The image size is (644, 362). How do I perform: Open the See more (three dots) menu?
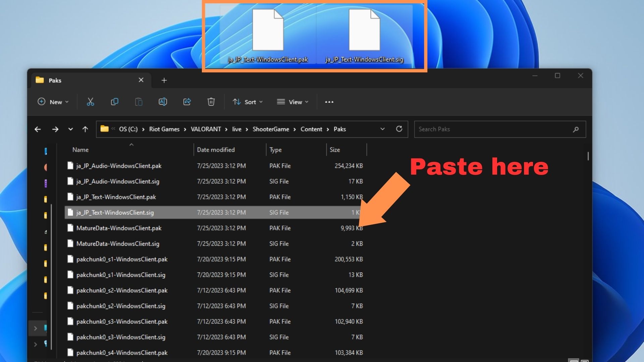pyautogui.click(x=329, y=102)
